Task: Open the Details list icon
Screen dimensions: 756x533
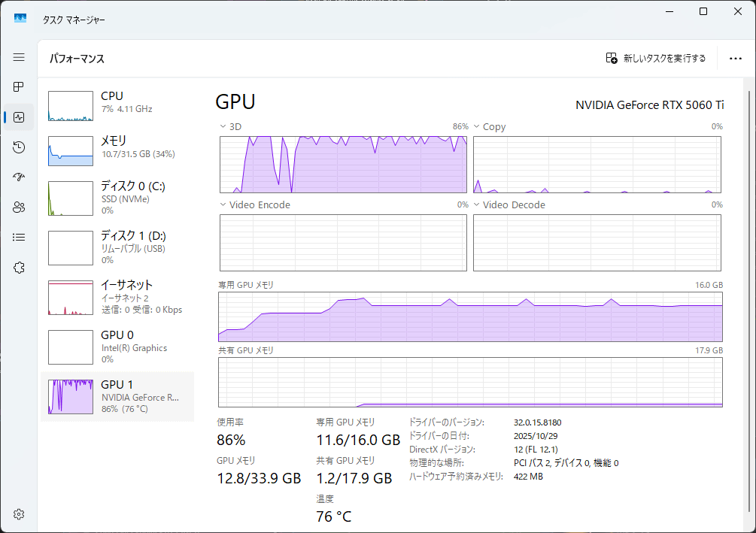Action: pyautogui.click(x=19, y=238)
